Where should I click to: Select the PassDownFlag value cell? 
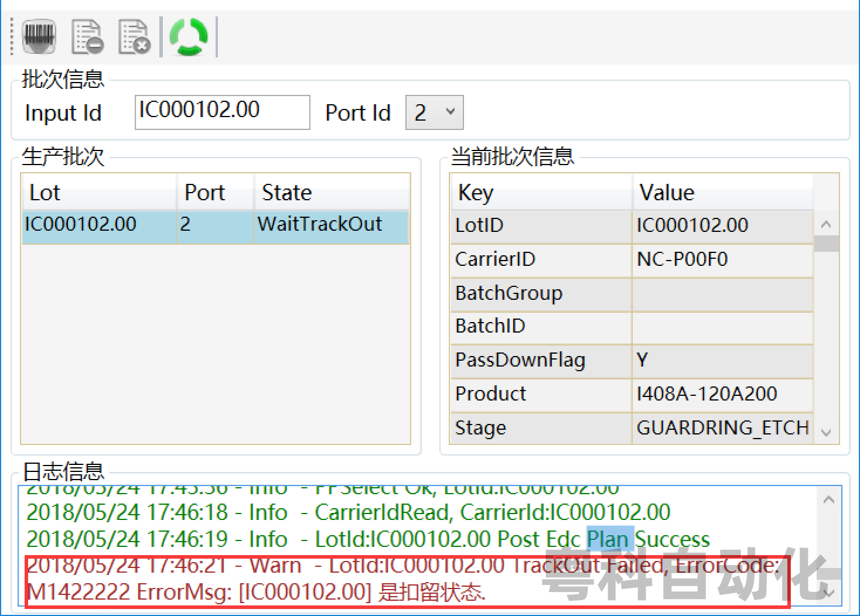click(x=722, y=360)
